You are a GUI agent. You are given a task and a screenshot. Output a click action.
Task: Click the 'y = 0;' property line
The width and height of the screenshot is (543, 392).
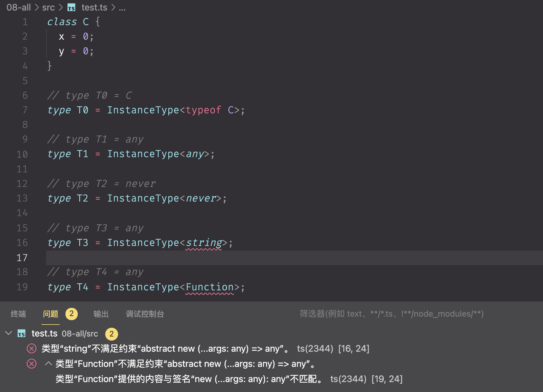[76, 51]
